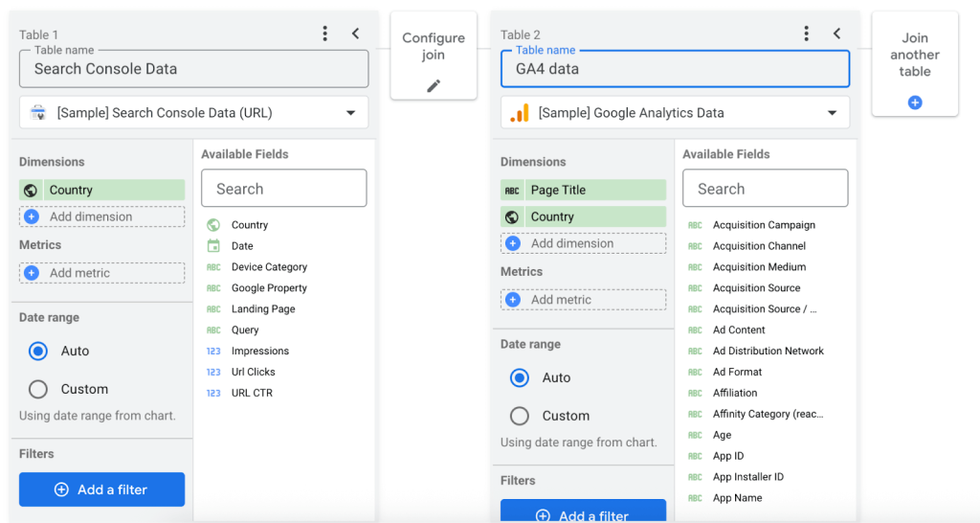Click the globe icon on Table 2 Country dimension
Screen dimensions: 980x523
click(512, 217)
